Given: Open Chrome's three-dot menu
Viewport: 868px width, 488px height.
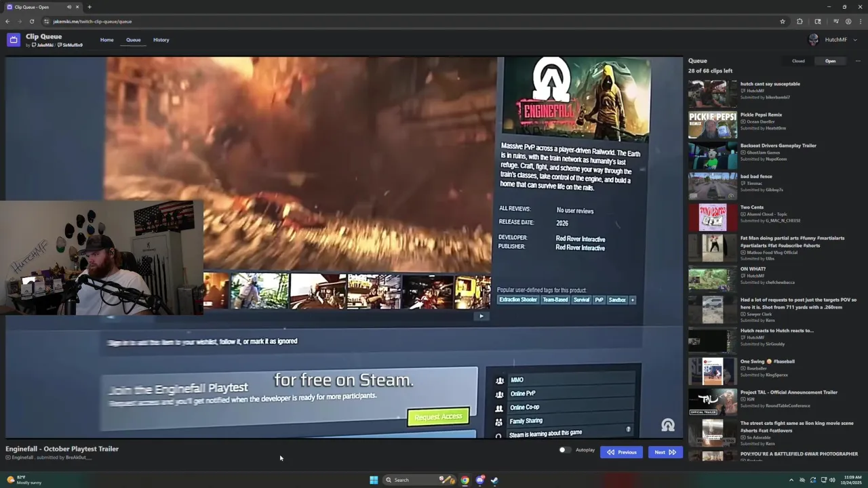Looking at the screenshot, I should point(861,21).
